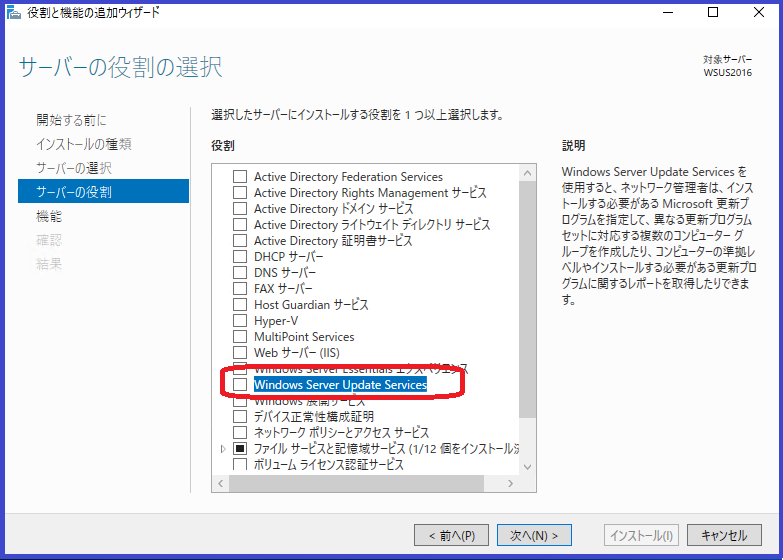The height and width of the screenshot is (560, 783).
Task: Close the 役割と機能の追加ウィザード window
Action: (759, 12)
